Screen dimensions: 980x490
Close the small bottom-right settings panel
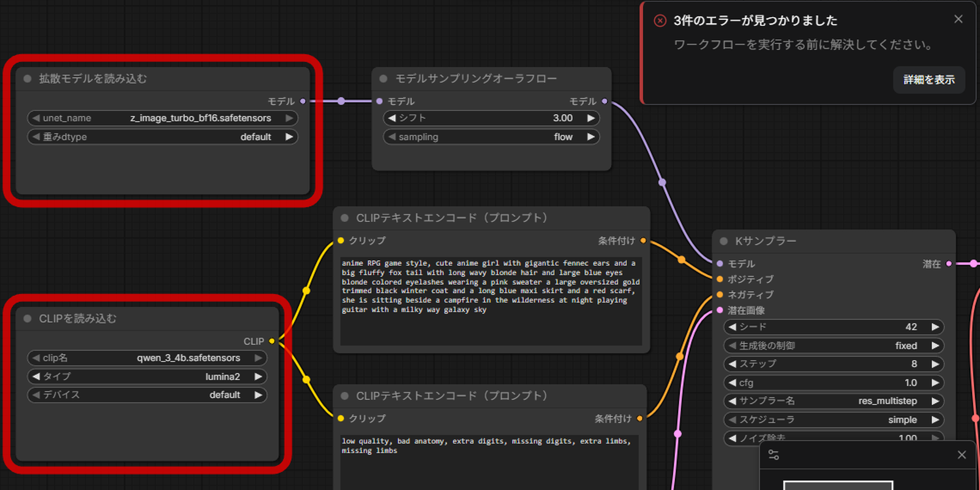[x=962, y=454]
